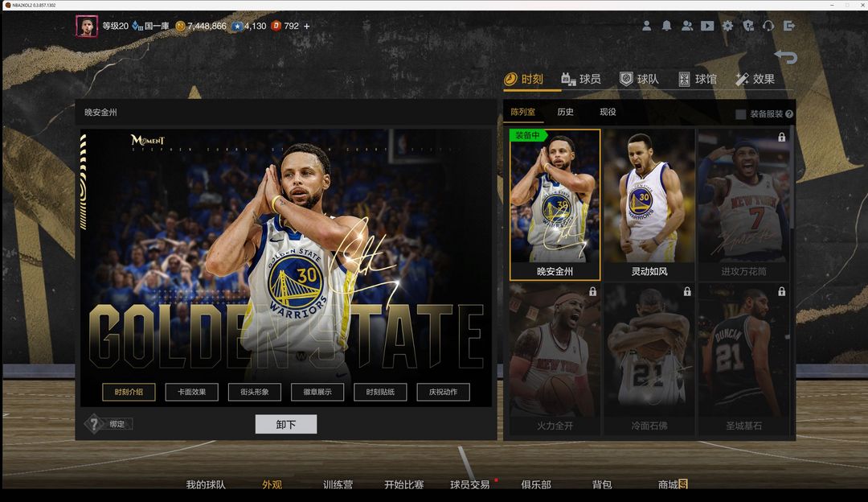Open 球员交易 in bottom menu
This screenshot has width=868, height=502.
tap(470, 484)
